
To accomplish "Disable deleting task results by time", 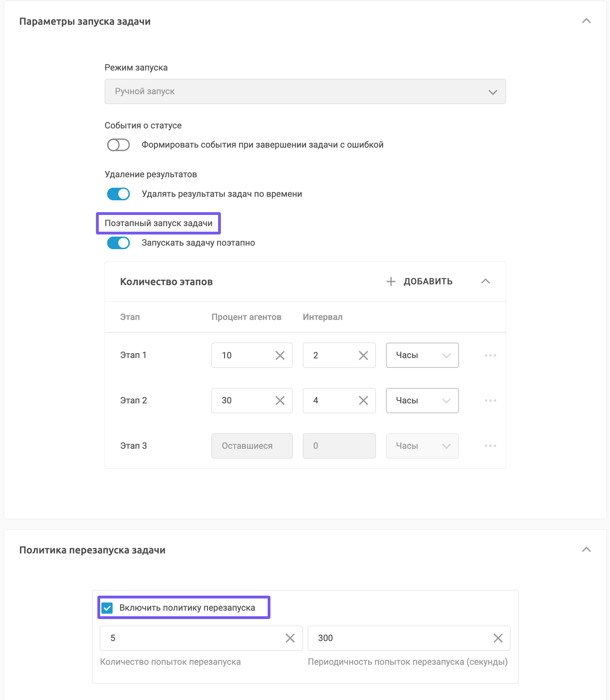I will [118, 194].
